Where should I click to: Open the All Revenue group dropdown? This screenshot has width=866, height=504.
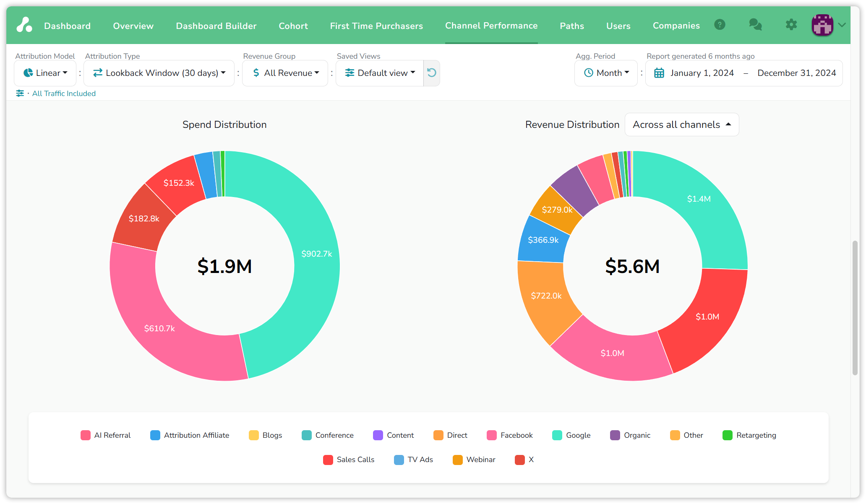[285, 73]
